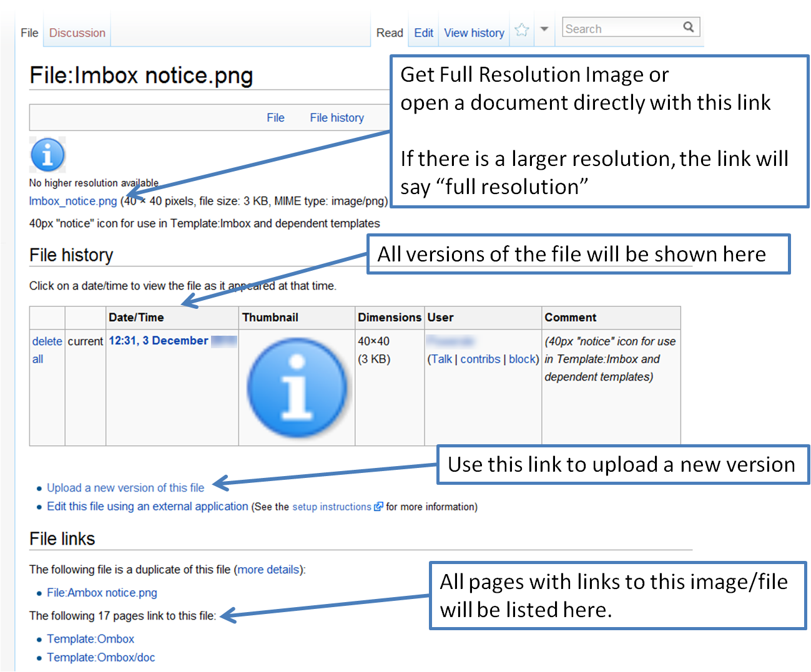Click the small Imbox notice info icon

click(x=47, y=155)
